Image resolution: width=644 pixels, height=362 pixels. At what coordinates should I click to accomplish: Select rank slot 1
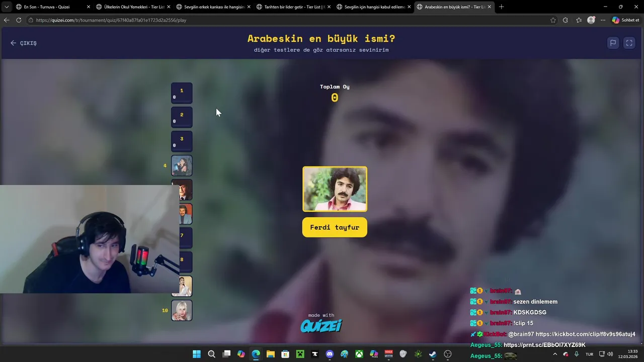(182, 93)
